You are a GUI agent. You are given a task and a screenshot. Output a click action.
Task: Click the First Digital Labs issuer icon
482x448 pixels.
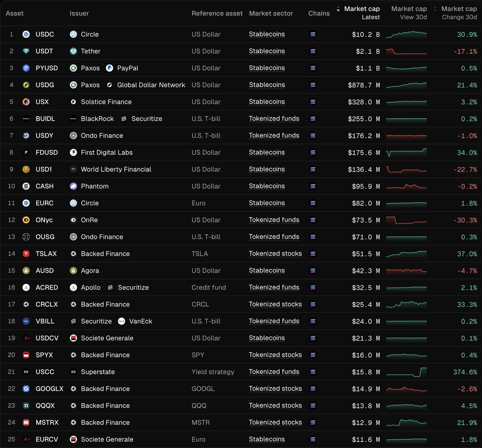(73, 153)
